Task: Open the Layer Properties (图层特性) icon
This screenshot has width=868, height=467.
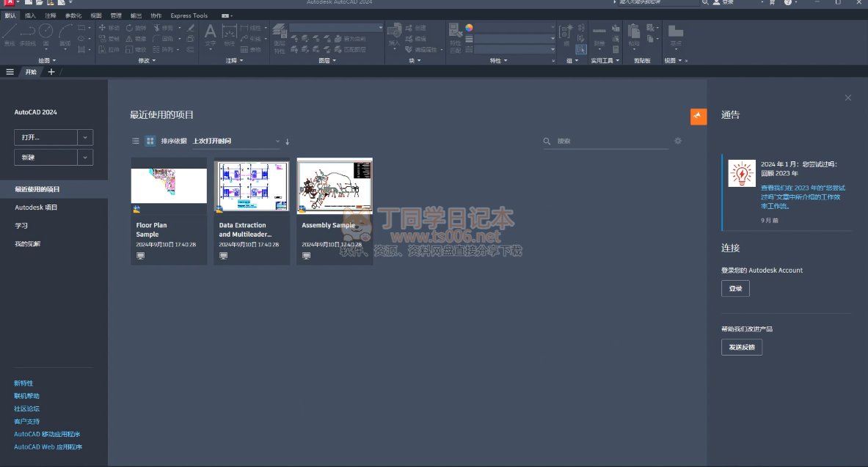Action: 280,33
